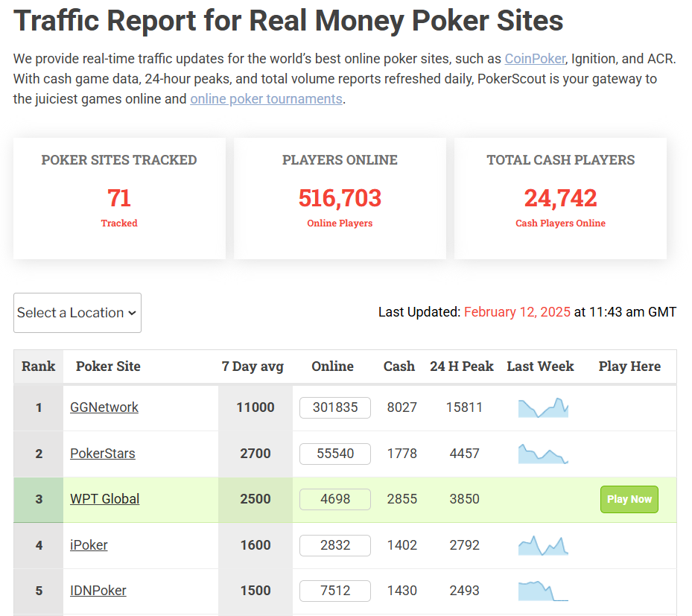This screenshot has width=692, height=616.
Task: Click the IDNPoker site link
Action: pyautogui.click(x=98, y=591)
